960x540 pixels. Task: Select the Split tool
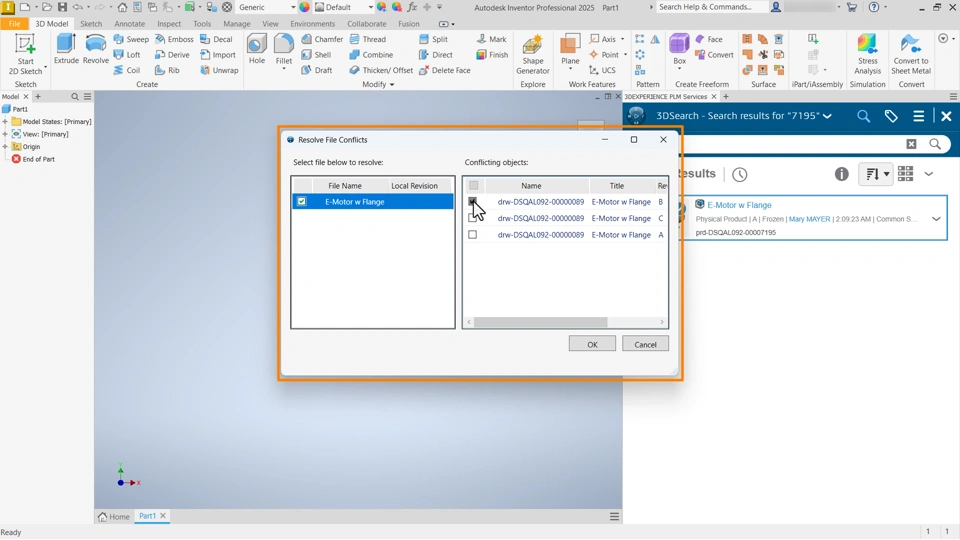click(433, 39)
